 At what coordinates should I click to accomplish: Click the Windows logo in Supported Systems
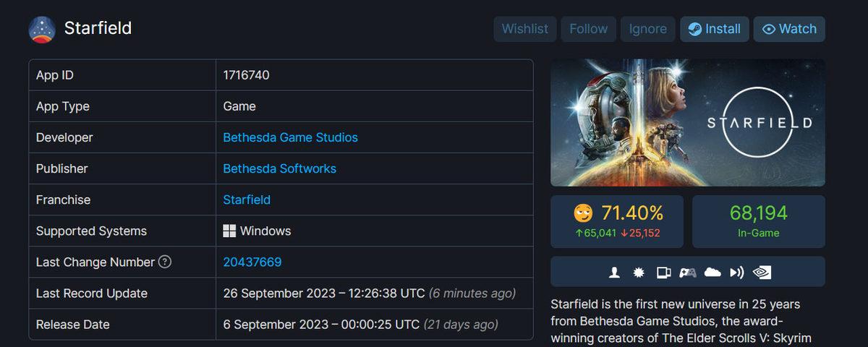point(229,231)
